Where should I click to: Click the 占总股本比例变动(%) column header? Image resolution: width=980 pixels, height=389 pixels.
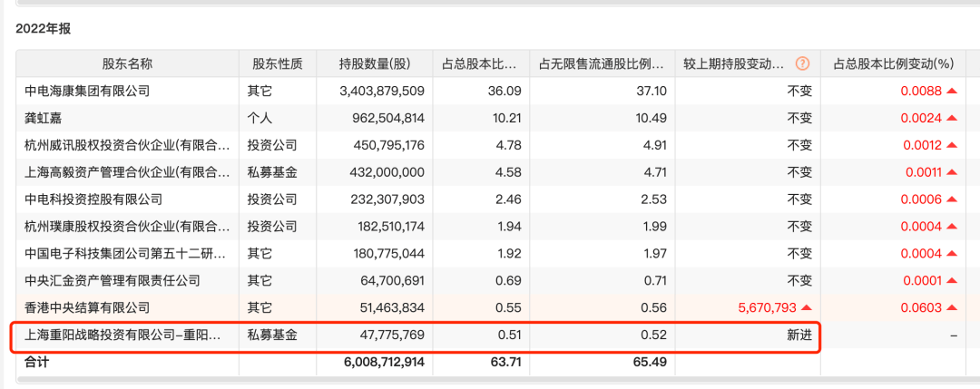[893, 63]
